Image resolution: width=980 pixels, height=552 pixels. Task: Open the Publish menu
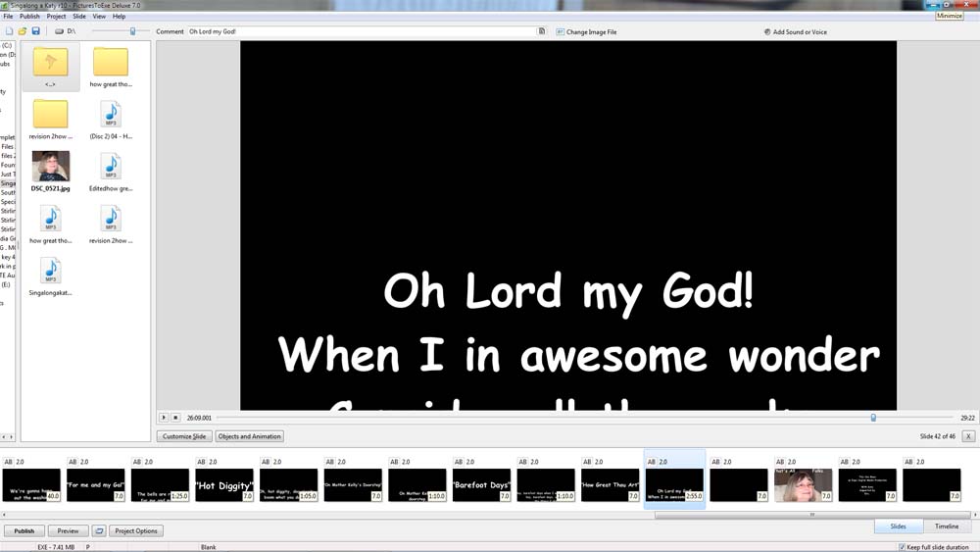29,17
